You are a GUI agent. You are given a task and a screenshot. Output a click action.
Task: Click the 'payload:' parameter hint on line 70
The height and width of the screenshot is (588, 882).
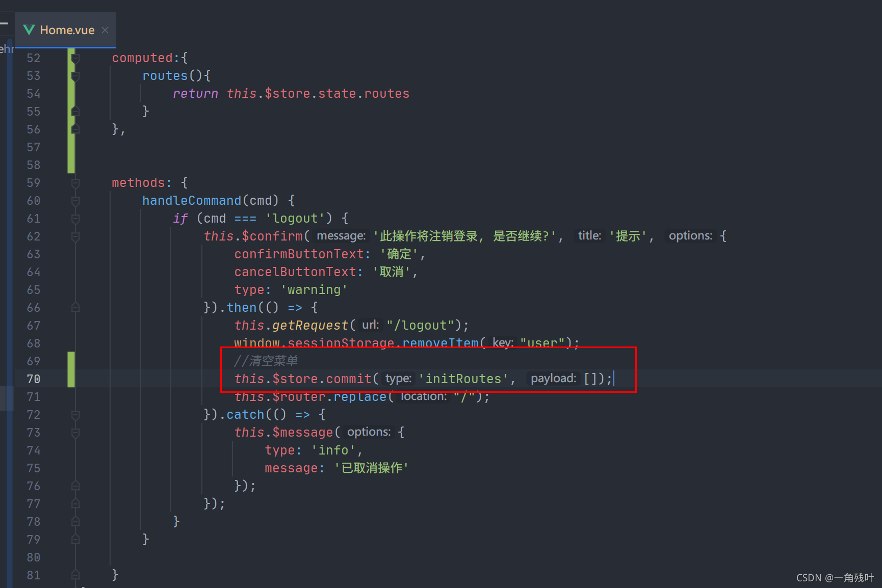click(553, 379)
